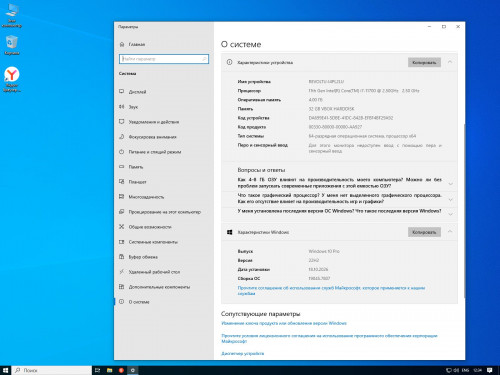Open Task View on the taskbar
Screen dimensions: 500x375
pyautogui.click(x=97, y=370)
